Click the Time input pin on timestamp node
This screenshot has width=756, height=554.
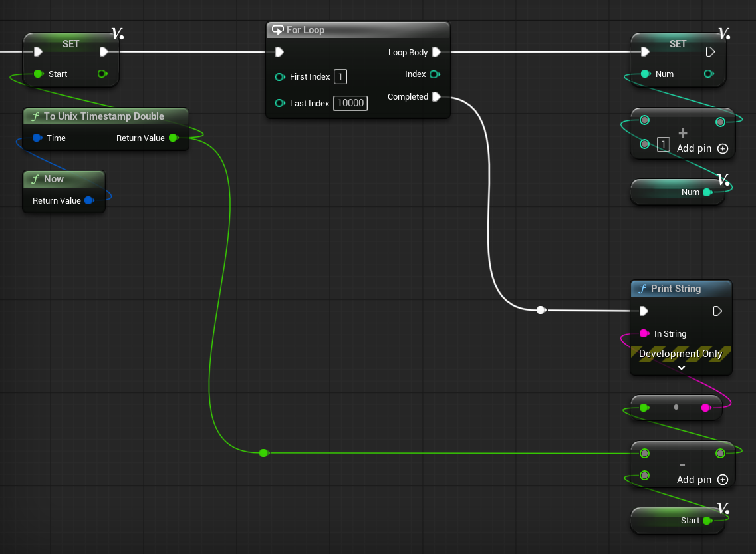[x=37, y=138]
